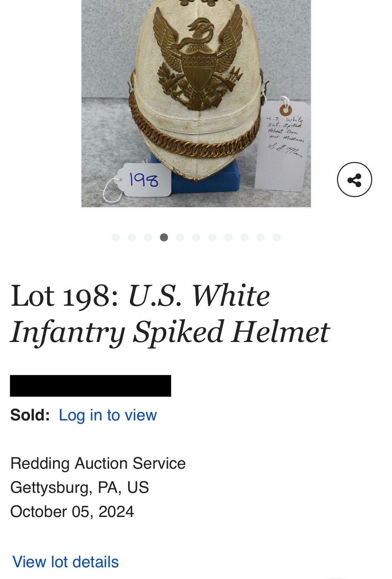The image size is (392, 579).
Task: Select the second image carousel dot
Action: point(132,237)
